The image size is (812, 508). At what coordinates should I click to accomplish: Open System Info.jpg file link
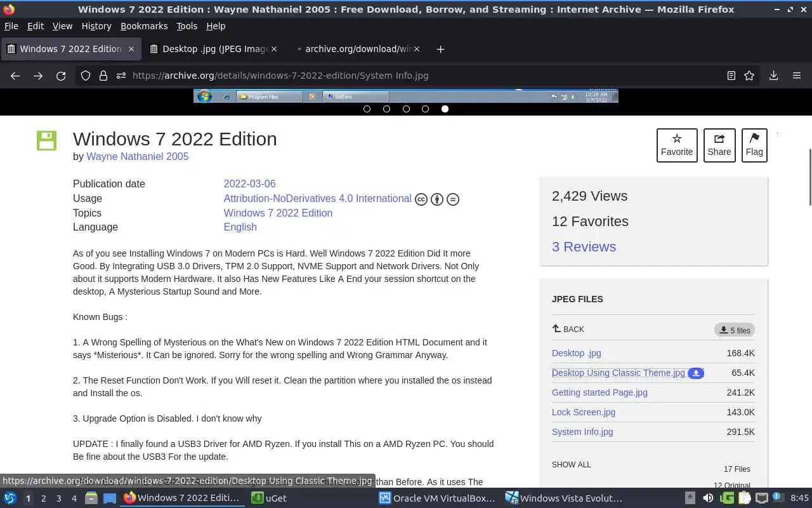582,432
